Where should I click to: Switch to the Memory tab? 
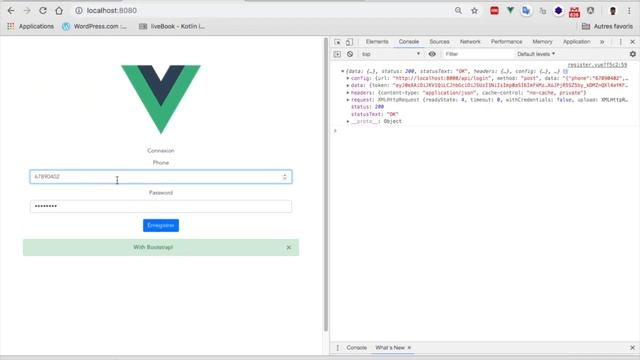[x=542, y=42]
